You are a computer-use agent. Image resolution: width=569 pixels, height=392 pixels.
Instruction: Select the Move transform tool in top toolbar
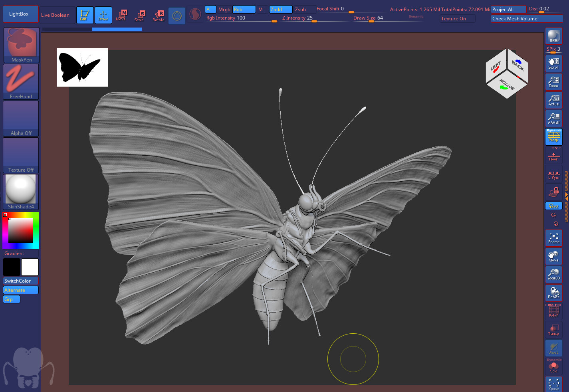click(x=121, y=15)
